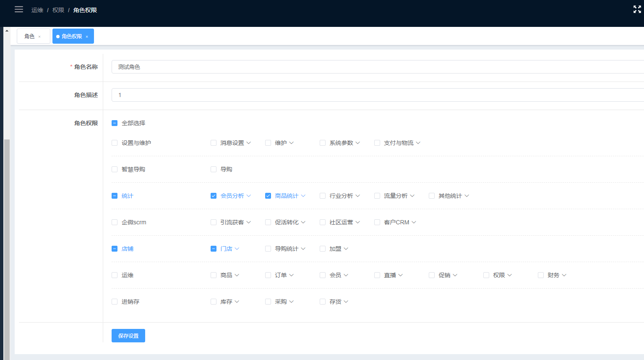The height and width of the screenshot is (360, 644).
Task: Toggle the 统计 checkbox
Action: click(x=115, y=196)
